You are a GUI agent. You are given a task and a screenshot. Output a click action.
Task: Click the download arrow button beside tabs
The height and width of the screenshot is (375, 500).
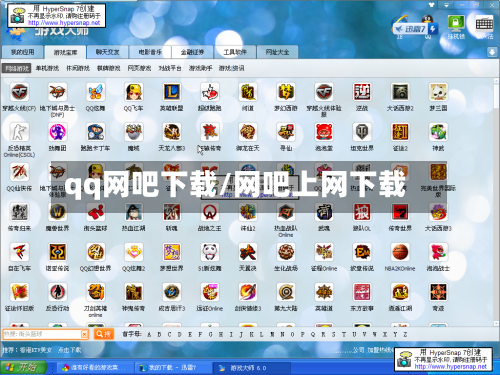coord(492,52)
